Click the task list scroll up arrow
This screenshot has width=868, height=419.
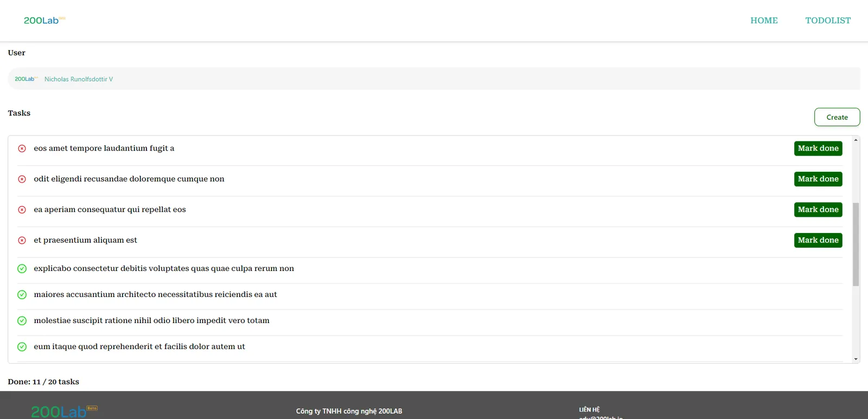[856, 140]
